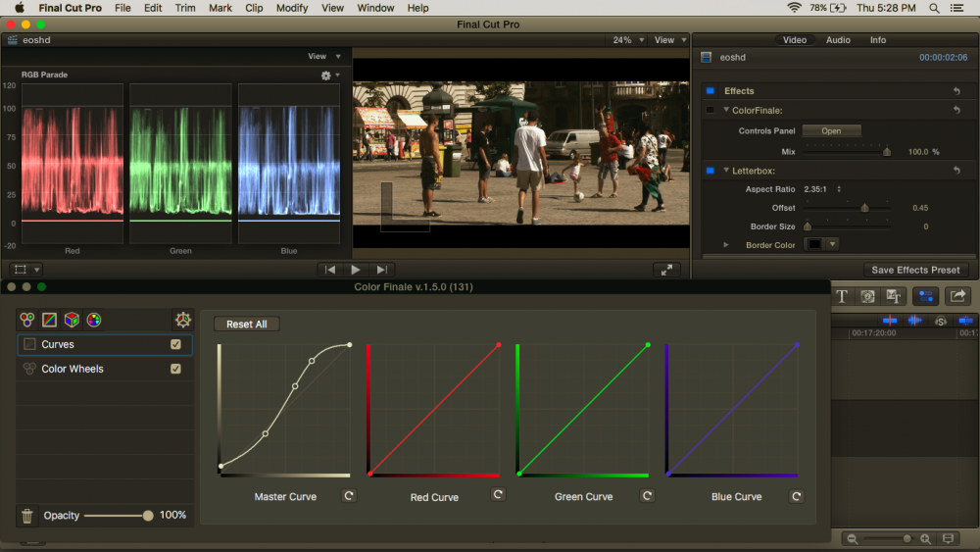Click Save Effects Preset
Screen dimensions: 980x552
(915, 270)
